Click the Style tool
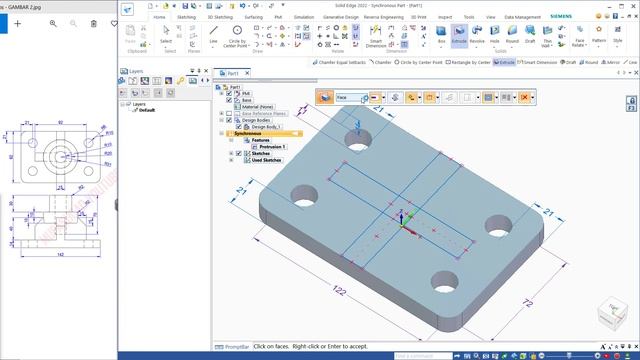Screen dimensions: 640x360 (x=618, y=35)
